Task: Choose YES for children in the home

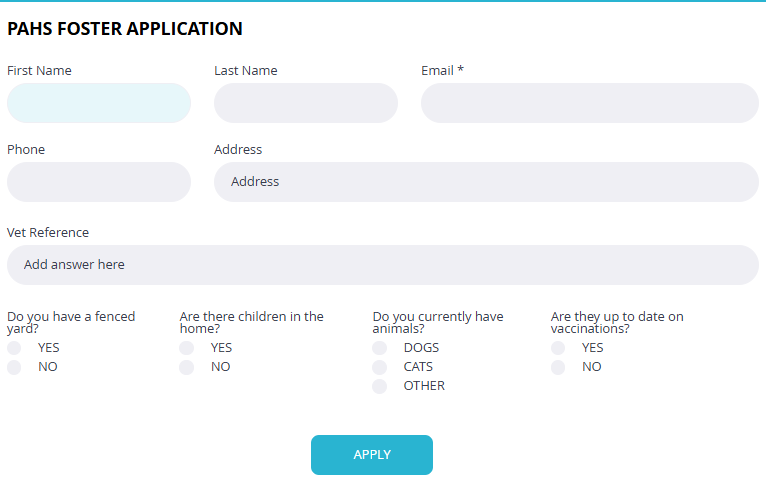Action: tap(187, 348)
